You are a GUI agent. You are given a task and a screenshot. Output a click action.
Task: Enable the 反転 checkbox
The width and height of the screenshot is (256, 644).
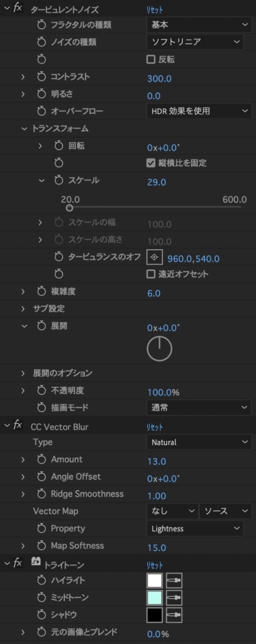click(x=151, y=60)
